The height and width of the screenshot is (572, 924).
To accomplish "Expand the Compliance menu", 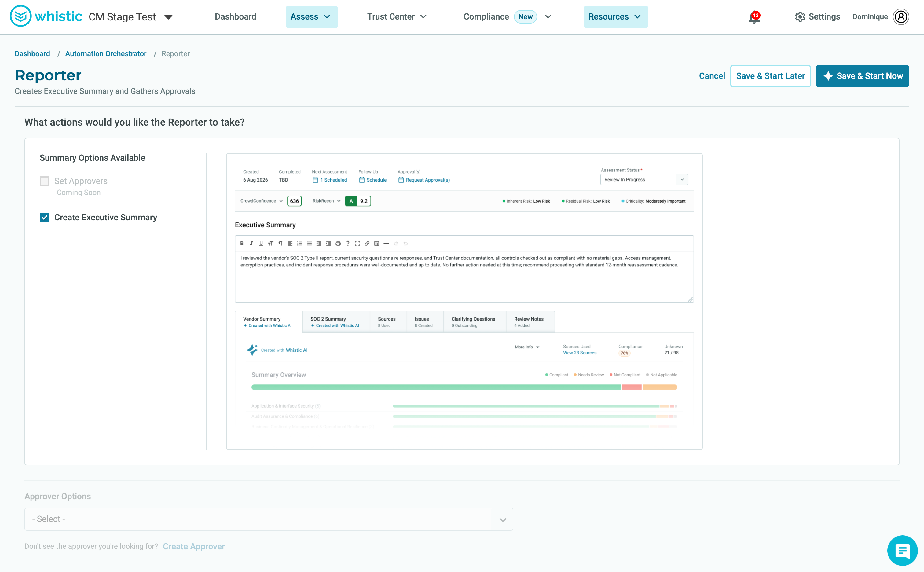I will click(x=508, y=16).
